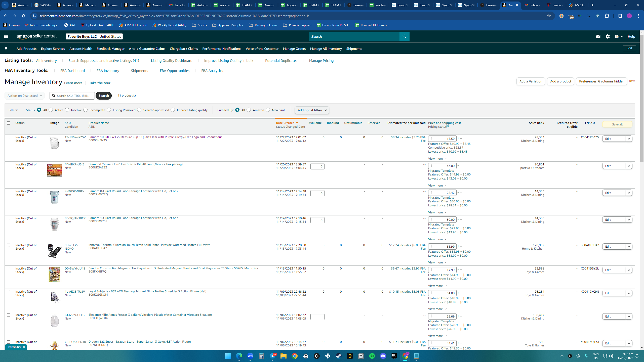Click the inventory Search button

(103, 96)
